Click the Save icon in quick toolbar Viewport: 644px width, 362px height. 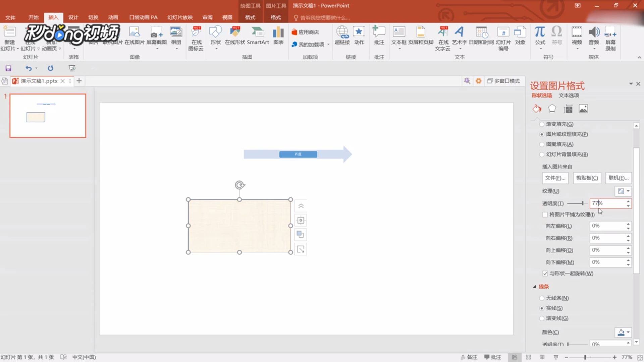[8, 68]
